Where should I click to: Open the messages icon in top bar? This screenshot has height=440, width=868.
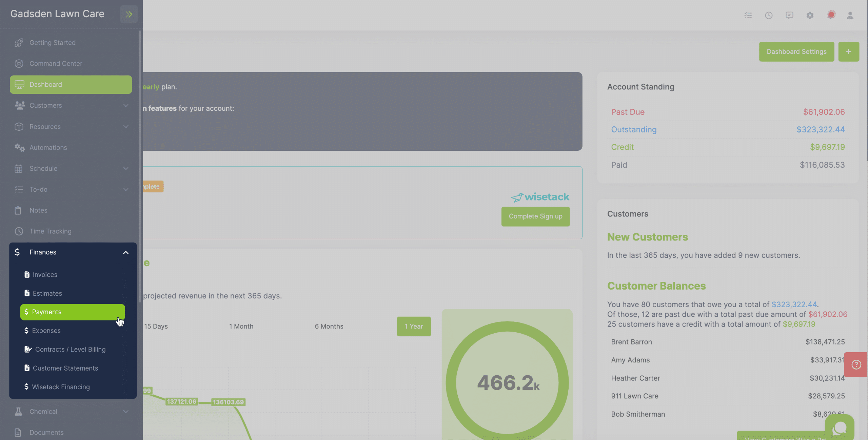(x=789, y=15)
